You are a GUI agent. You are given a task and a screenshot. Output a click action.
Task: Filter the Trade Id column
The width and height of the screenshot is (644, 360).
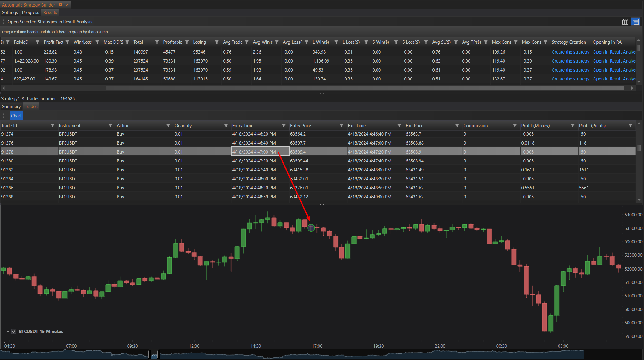pyautogui.click(x=53, y=126)
